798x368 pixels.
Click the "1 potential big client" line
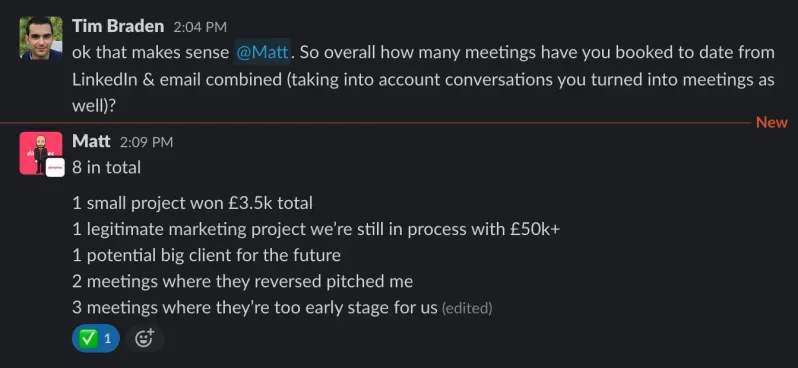[x=206, y=255]
